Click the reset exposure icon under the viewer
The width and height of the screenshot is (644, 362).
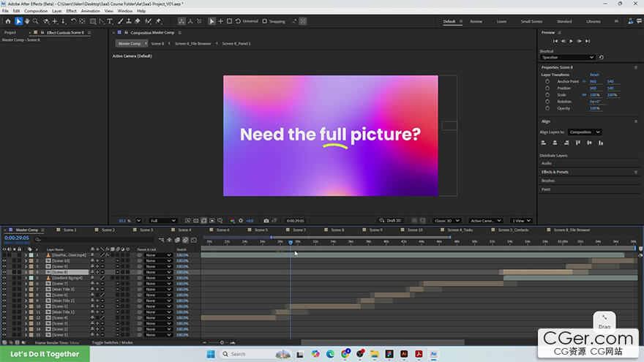click(x=241, y=221)
